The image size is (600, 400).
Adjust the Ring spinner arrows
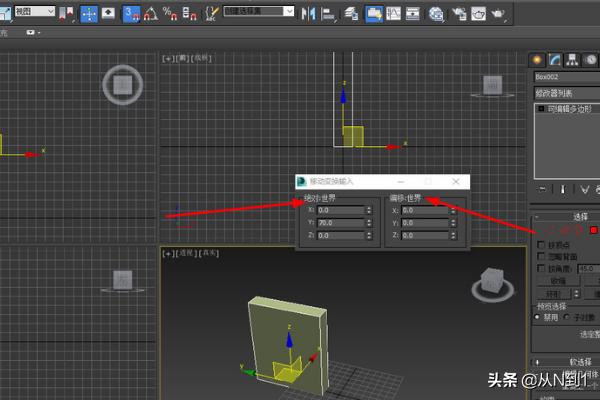pos(576,294)
